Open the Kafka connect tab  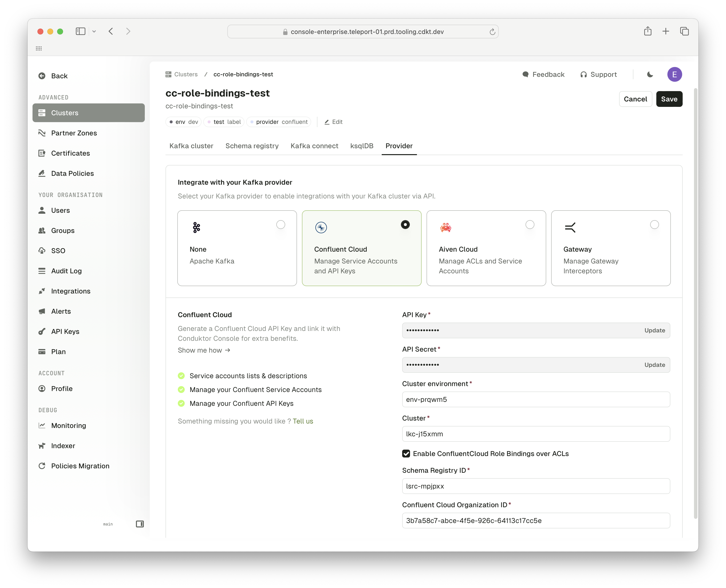(314, 146)
